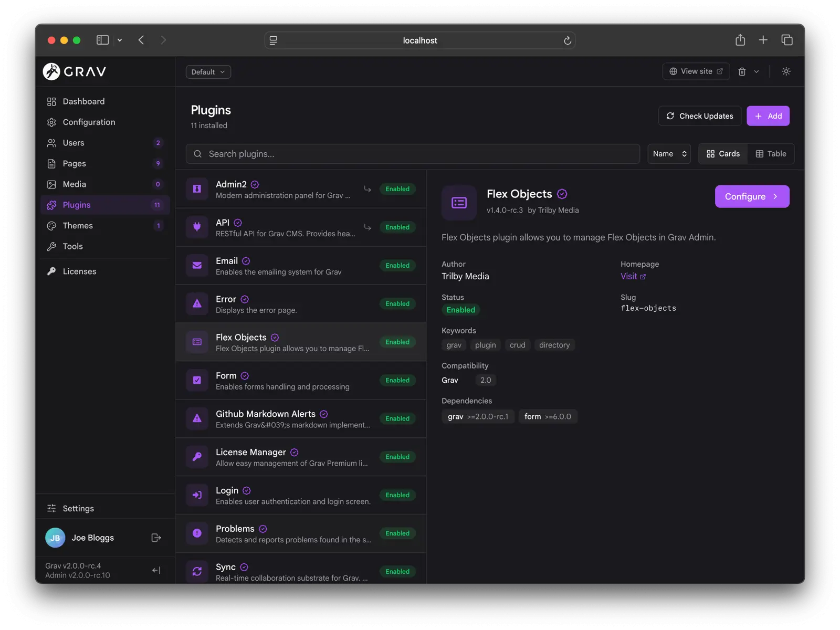This screenshot has height=630, width=840.
Task: Open the Dashboard sidebar item
Action: [105, 101]
